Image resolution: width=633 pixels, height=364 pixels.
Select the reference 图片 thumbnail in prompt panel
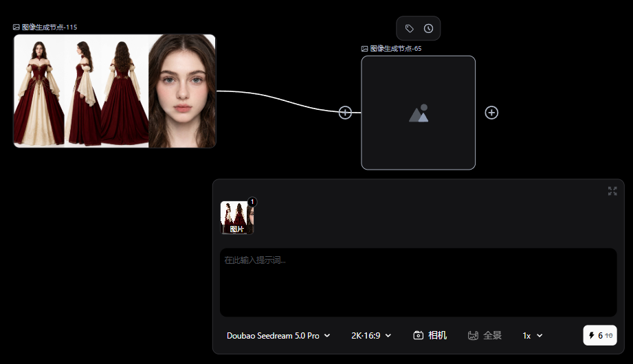237,218
